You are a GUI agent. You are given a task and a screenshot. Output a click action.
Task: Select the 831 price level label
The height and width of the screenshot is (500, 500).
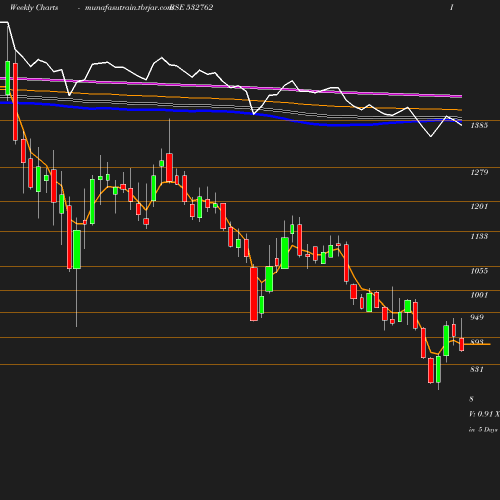tap(477, 369)
